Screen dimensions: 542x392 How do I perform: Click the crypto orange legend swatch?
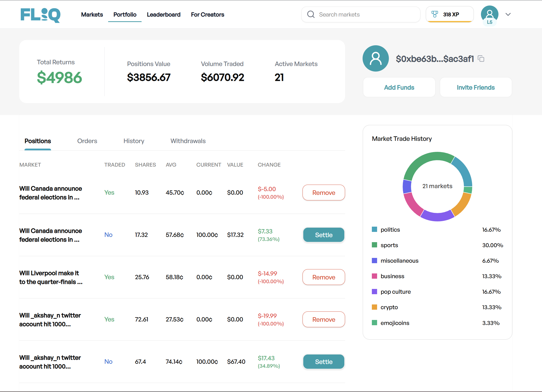click(374, 307)
